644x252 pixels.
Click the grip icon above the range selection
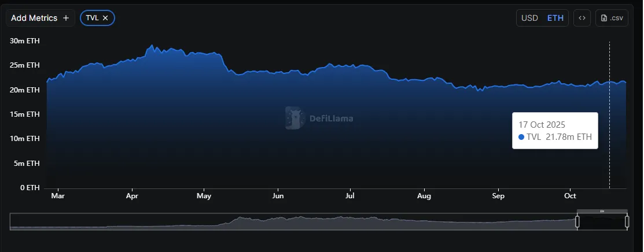[602, 211]
